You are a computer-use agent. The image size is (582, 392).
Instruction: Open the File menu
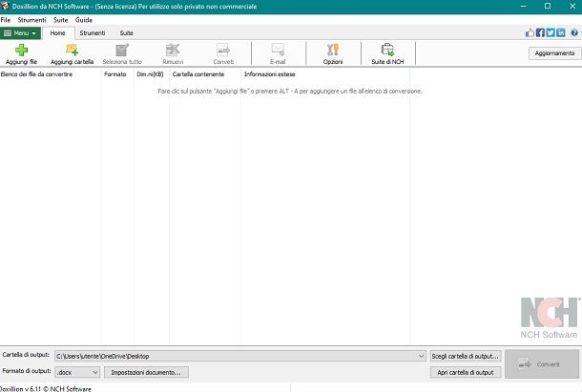click(x=6, y=20)
